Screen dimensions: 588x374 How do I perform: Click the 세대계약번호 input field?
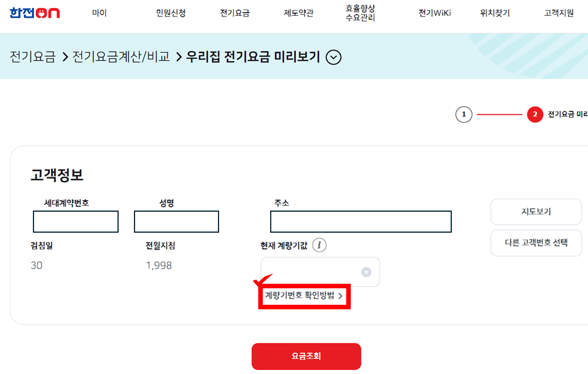tap(75, 221)
